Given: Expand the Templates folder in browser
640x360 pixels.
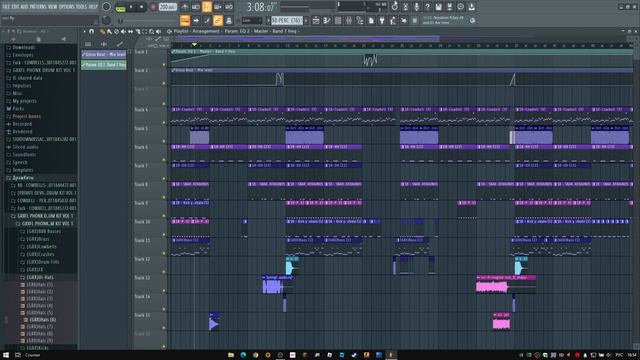Looking at the screenshot, I should click(x=22, y=170).
